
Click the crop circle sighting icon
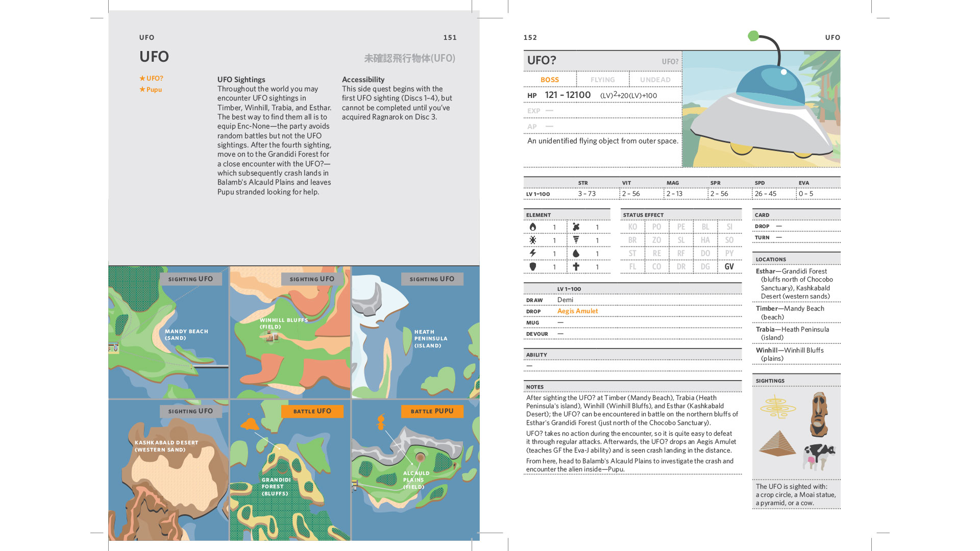pos(777,407)
